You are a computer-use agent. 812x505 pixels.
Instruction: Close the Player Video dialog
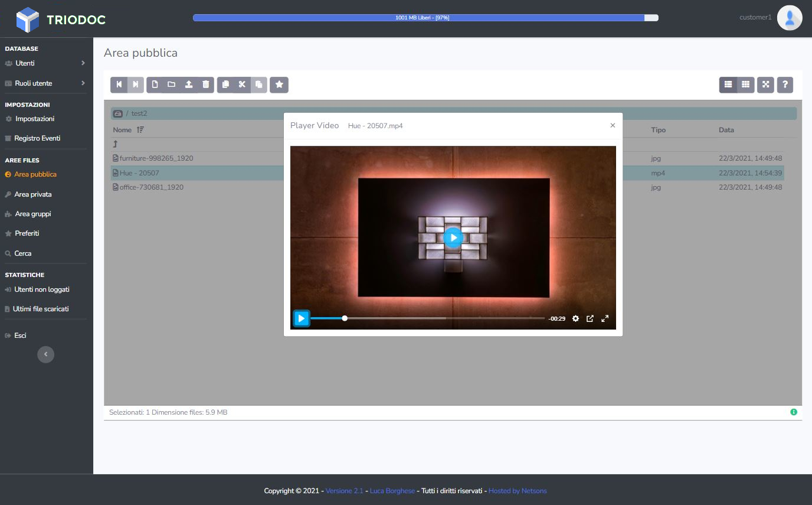pos(613,125)
